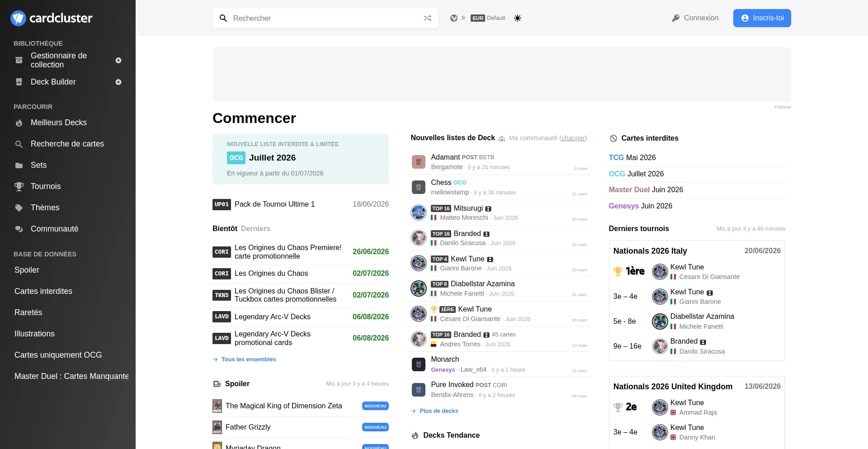
Task: Open Master Duel Juin 2026 banlist
Action: coord(646,189)
